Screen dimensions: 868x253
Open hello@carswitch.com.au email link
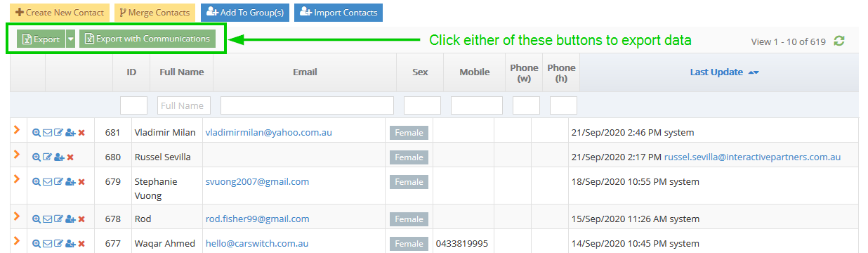(256, 243)
